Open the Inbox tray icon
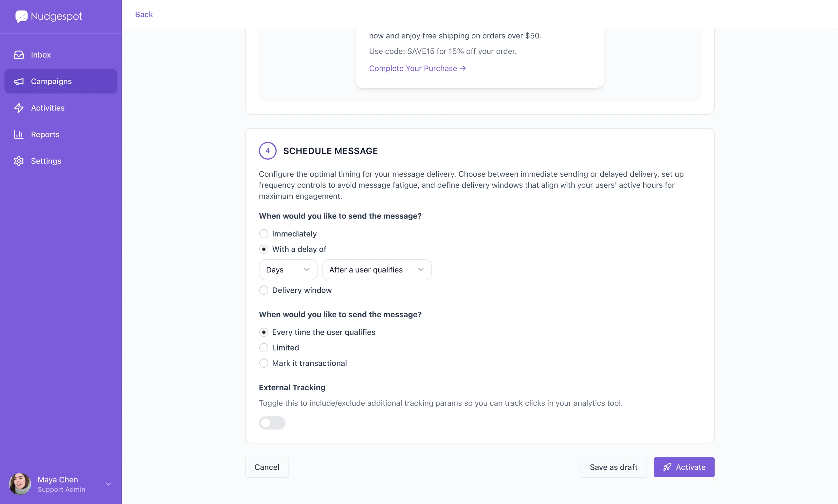838x504 pixels. 19,55
